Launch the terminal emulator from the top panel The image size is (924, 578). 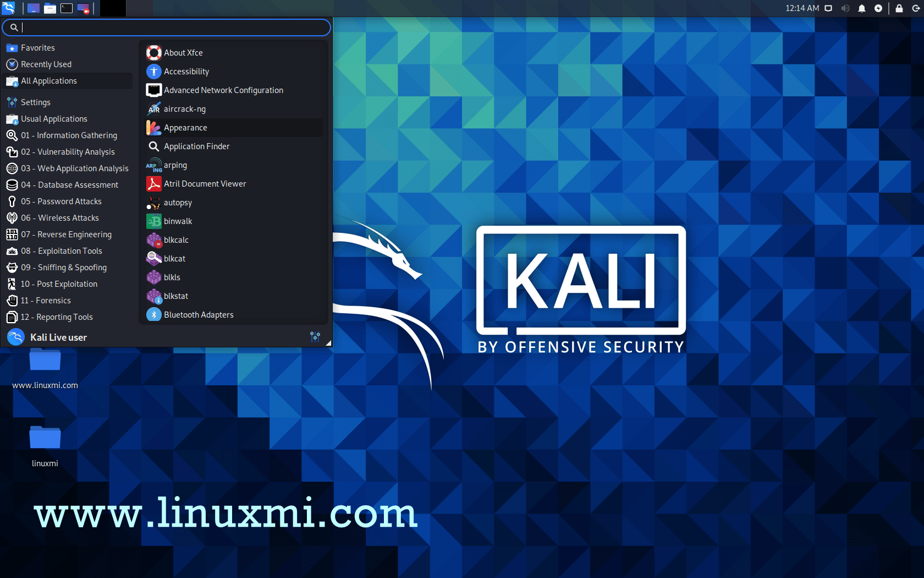coord(67,8)
